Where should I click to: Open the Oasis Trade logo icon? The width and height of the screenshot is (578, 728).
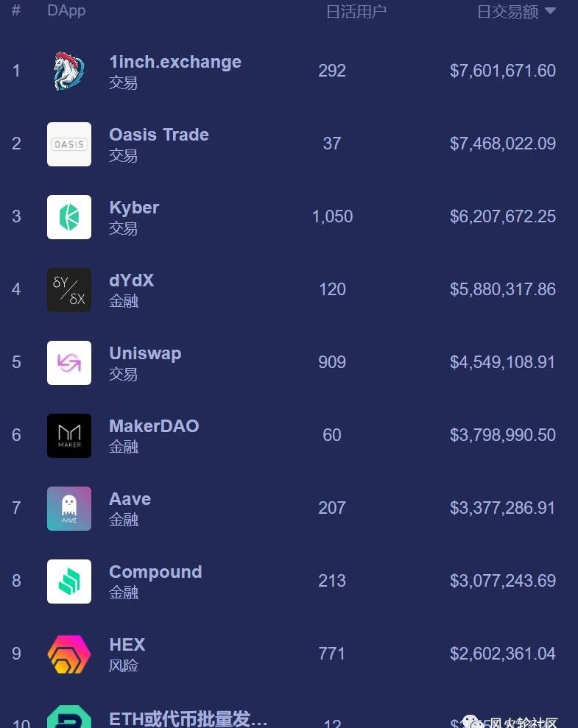[x=69, y=144]
